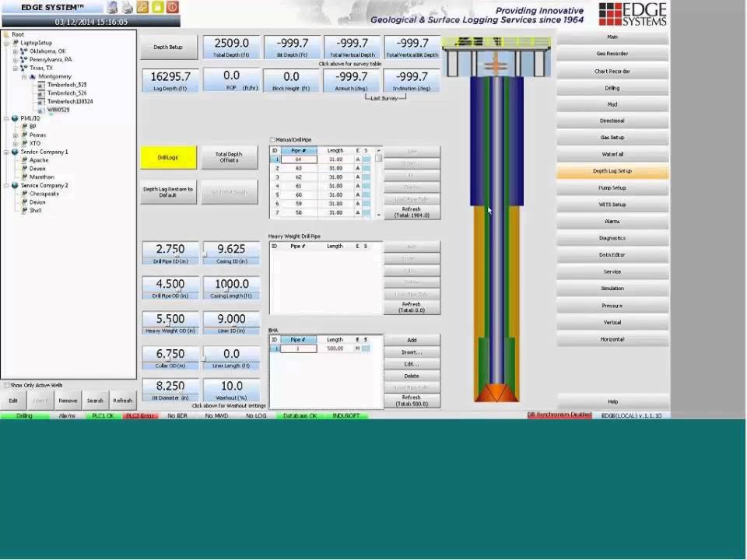Viewport: 747px width, 560px height.
Task: Open the Pump Setup screen
Action: coord(612,188)
